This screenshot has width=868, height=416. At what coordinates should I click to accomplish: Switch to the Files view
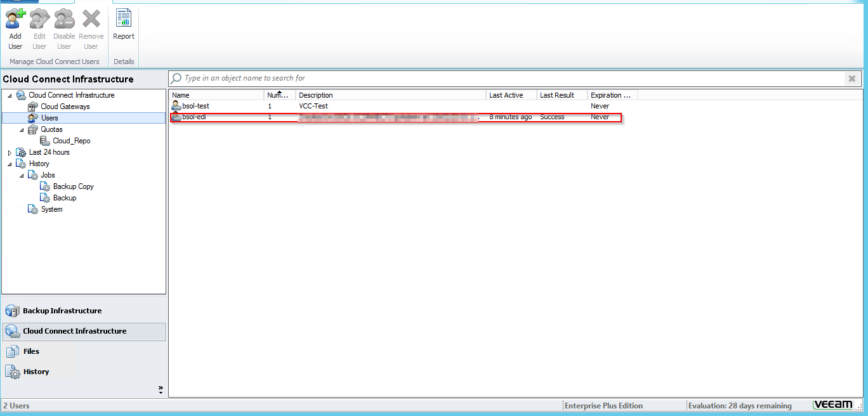pyautogui.click(x=84, y=351)
